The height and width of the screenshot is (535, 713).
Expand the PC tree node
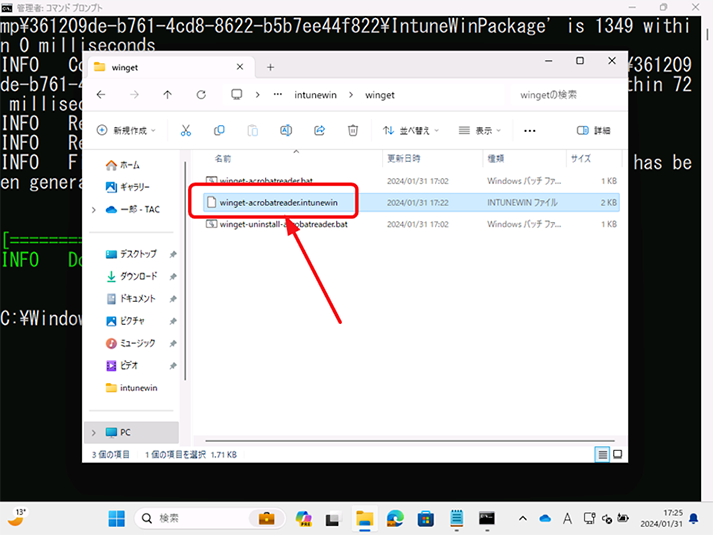click(94, 432)
